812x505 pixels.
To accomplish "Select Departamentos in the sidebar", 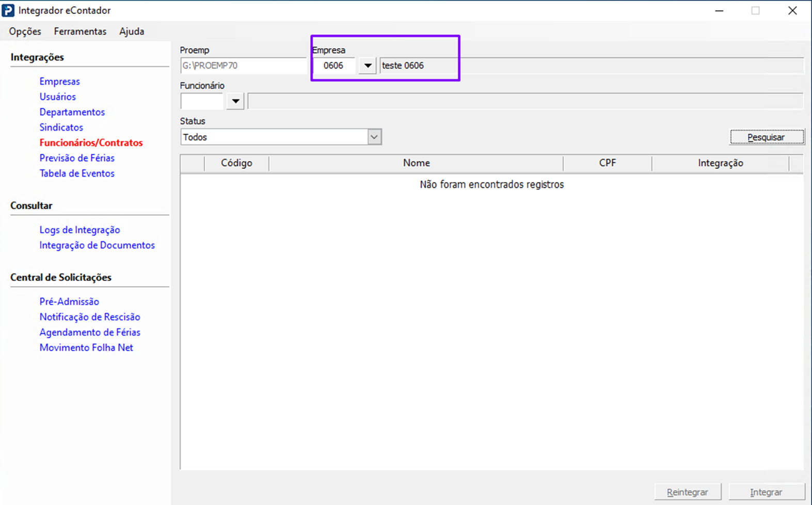I will pos(72,112).
